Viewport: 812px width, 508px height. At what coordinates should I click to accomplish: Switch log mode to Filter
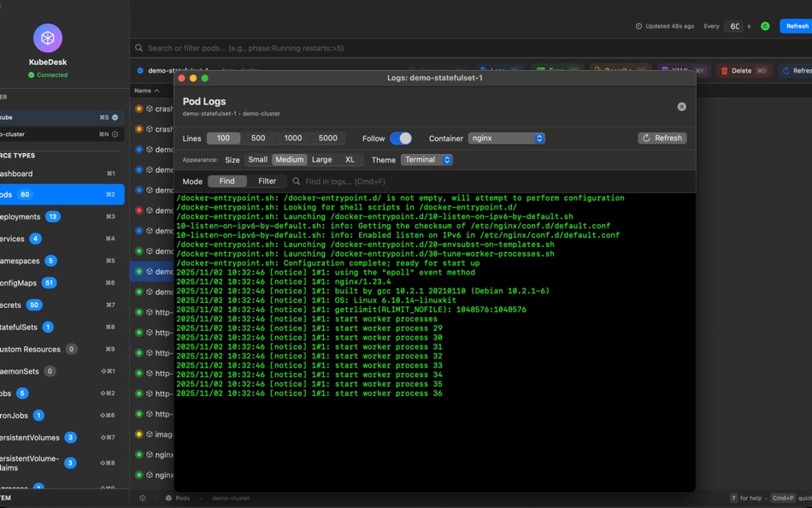268,181
